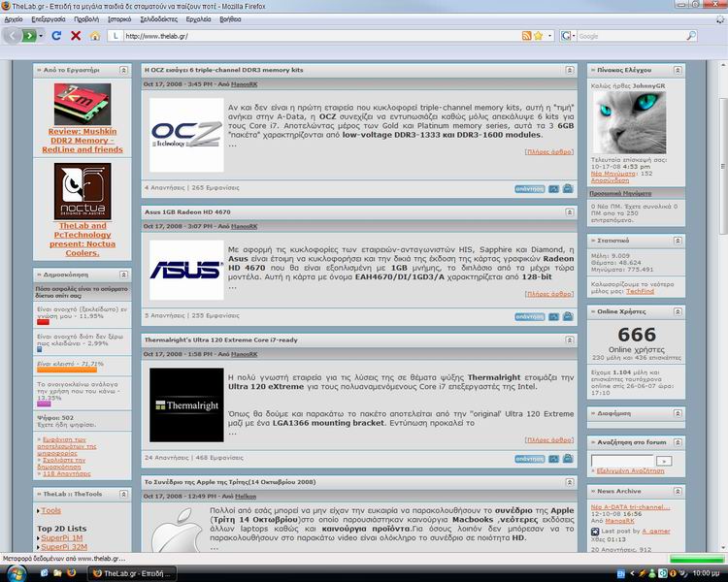
Task: Open the back/forward history dropdown arrow
Action: (x=41, y=36)
